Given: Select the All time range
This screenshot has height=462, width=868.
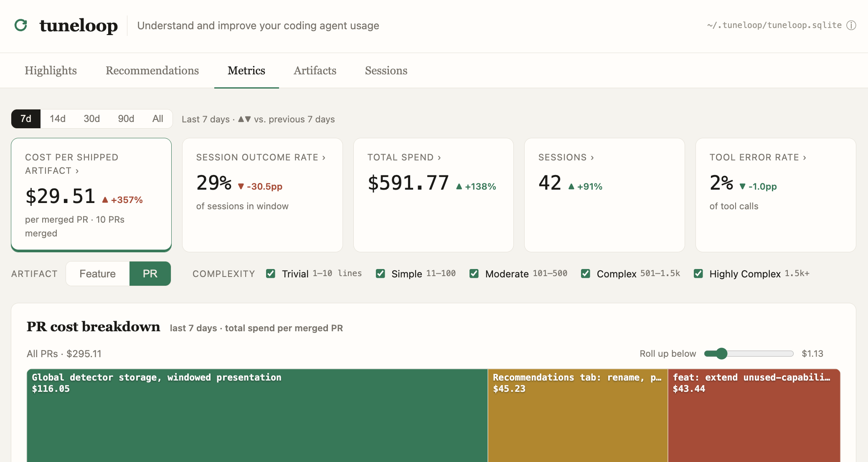Looking at the screenshot, I should [x=158, y=119].
